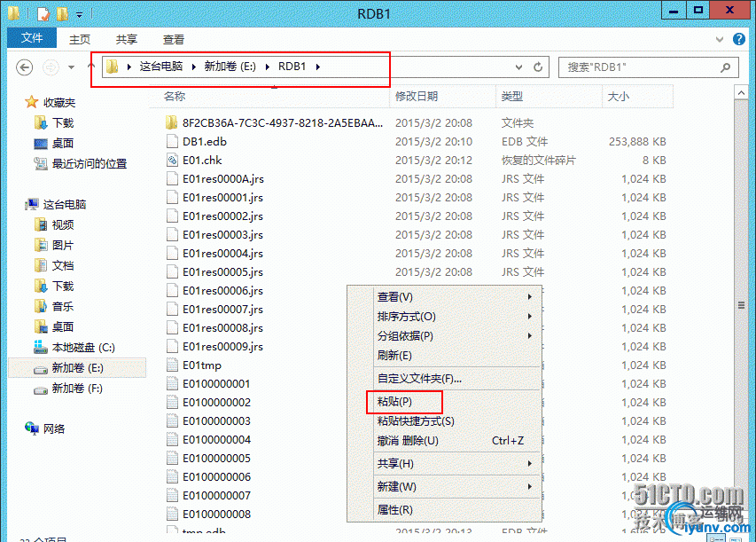
Task: Click Properties icon in quick access toolbar
Action: [x=43, y=14]
